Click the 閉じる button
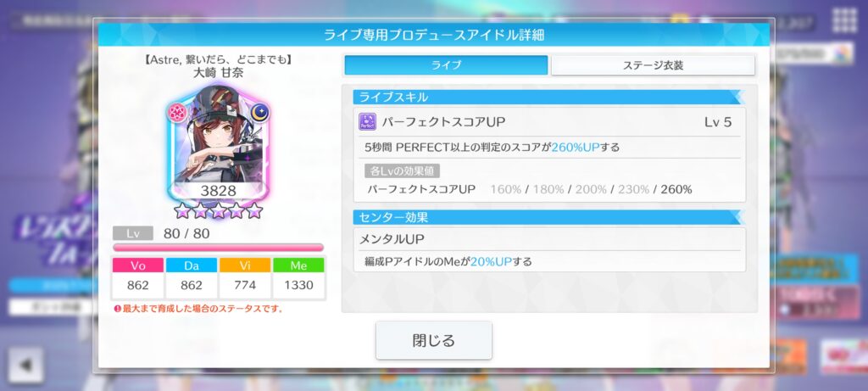Viewport: 868px width, 391px height. tap(433, 340)
